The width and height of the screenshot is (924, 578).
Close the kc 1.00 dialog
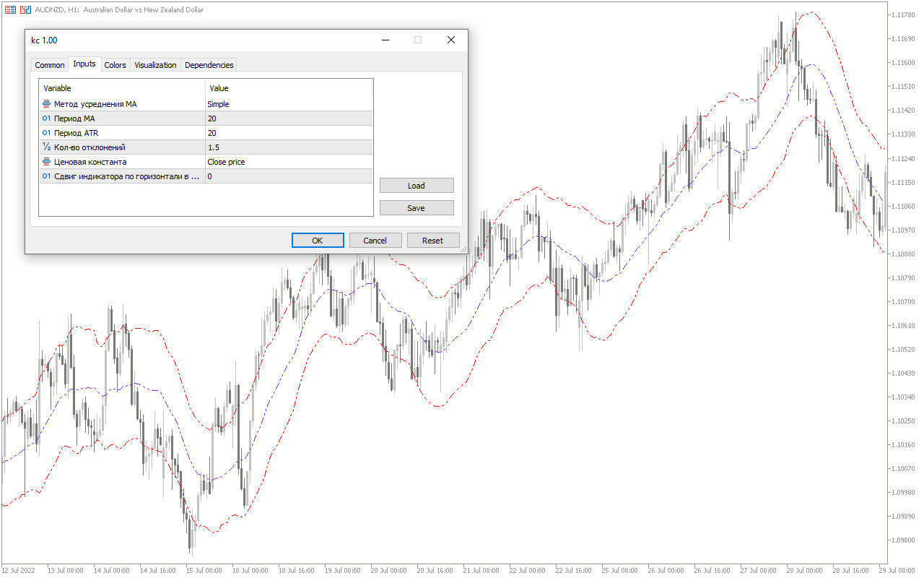pos(451,40)
